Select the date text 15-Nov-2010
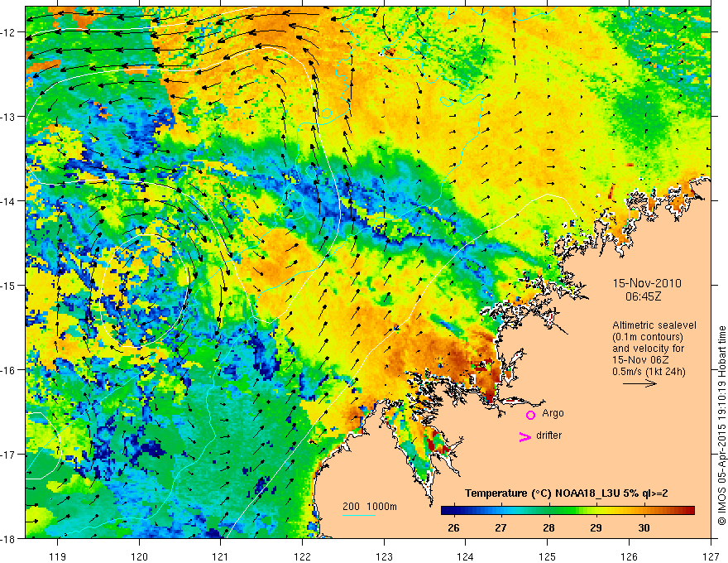The image size is (728, 563). (x=647, y=283)
